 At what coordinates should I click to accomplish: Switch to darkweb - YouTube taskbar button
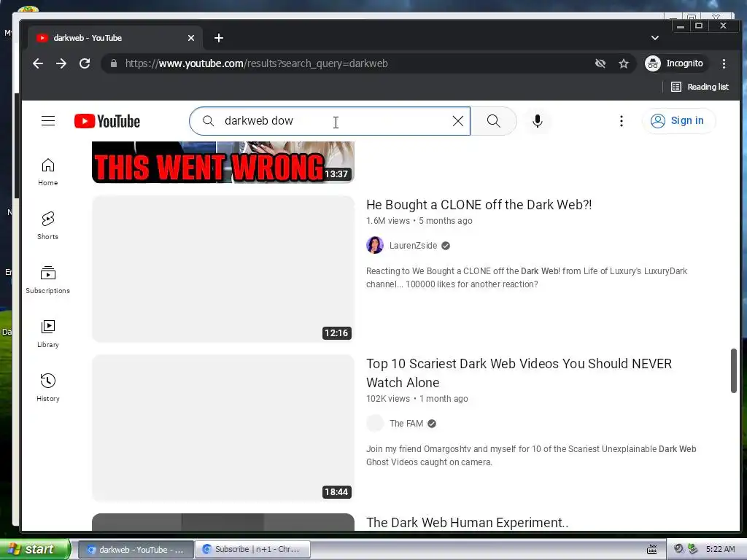[135, 550]
